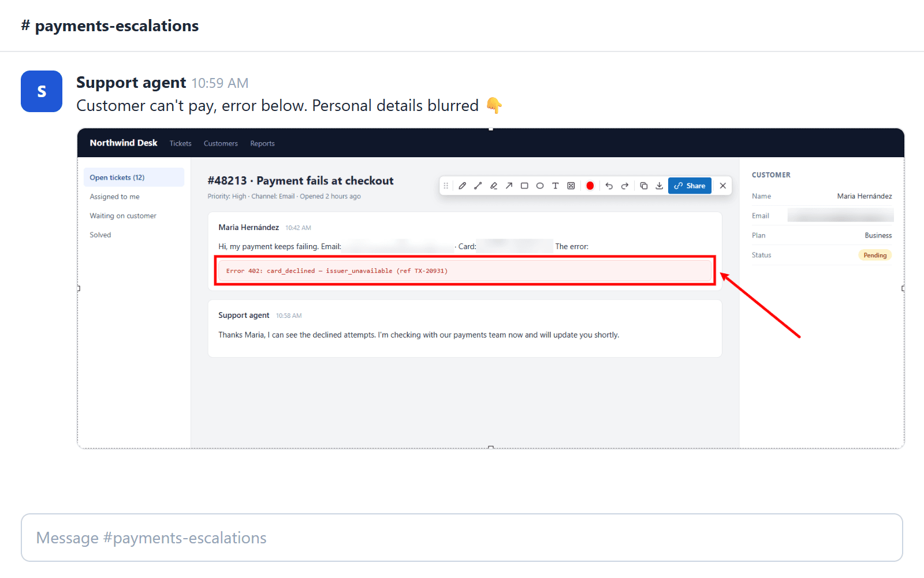The width and height of the screenshot is (924, 578).
Task: Click customer name Maria Hernández in sidebar
Action: pyautogui.click(x=865, y=196)
